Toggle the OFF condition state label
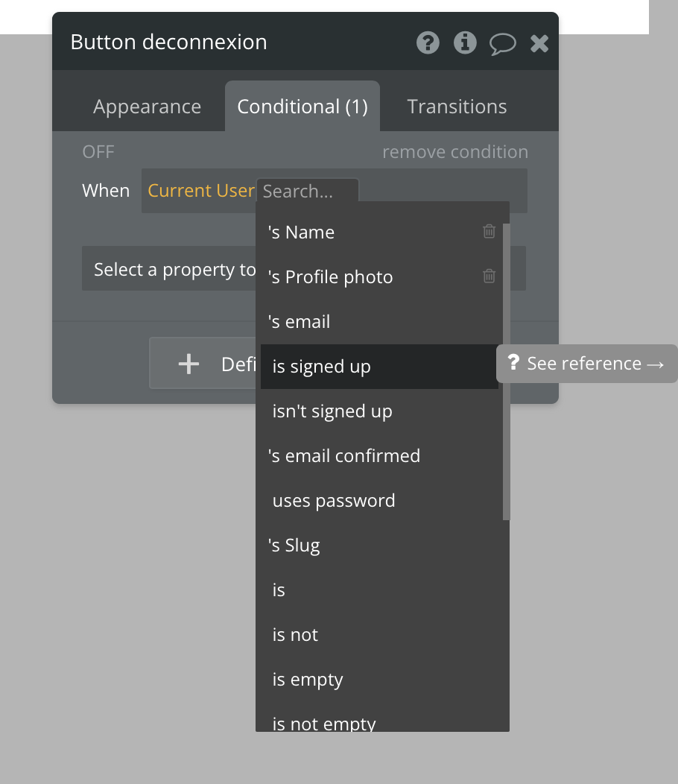Viewport: 678px width, 784px height. (x=98, y=152)
